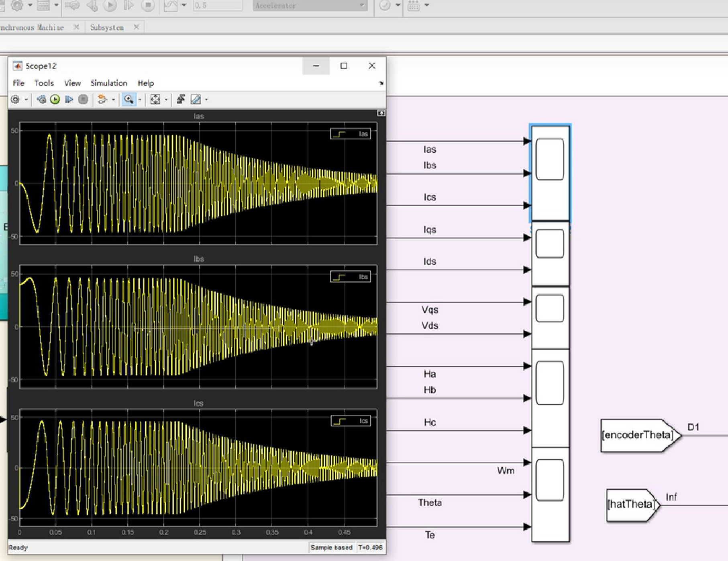This screenshot has height=561, width=728.
Task: Click Simulink stop button in main toolbar
Action: pyautogui.click(x=148, y=5)
